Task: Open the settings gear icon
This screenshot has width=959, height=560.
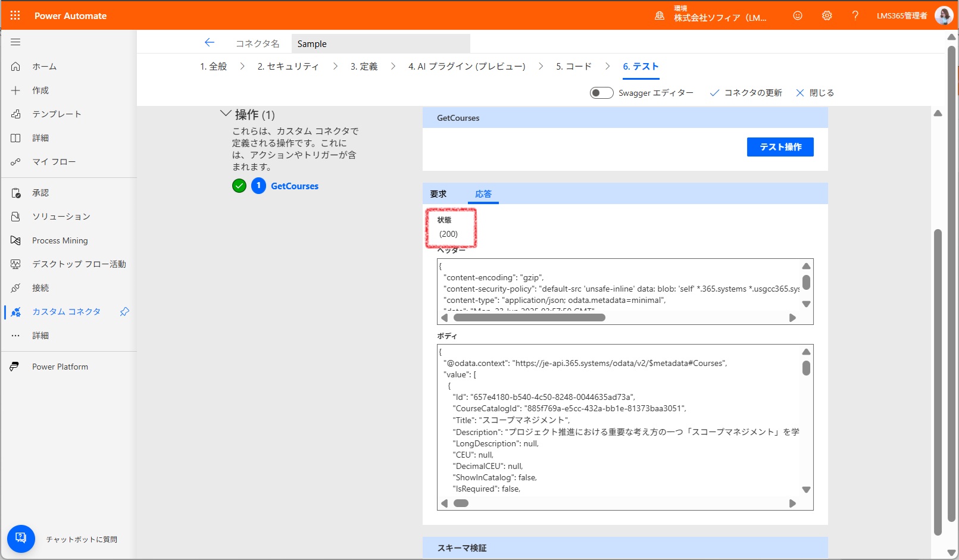Action: [827, 15]
